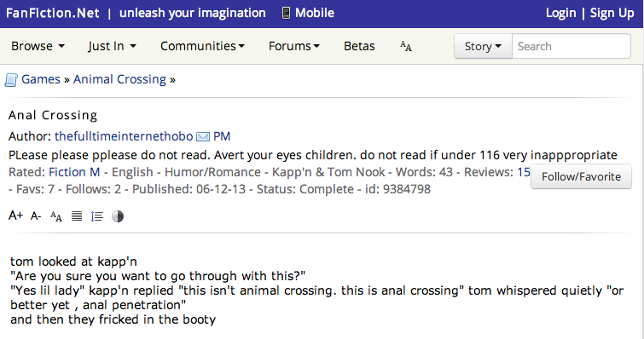Click the PM envelope icon
This screenshot has width=644, height=339.
coord(203,136)
